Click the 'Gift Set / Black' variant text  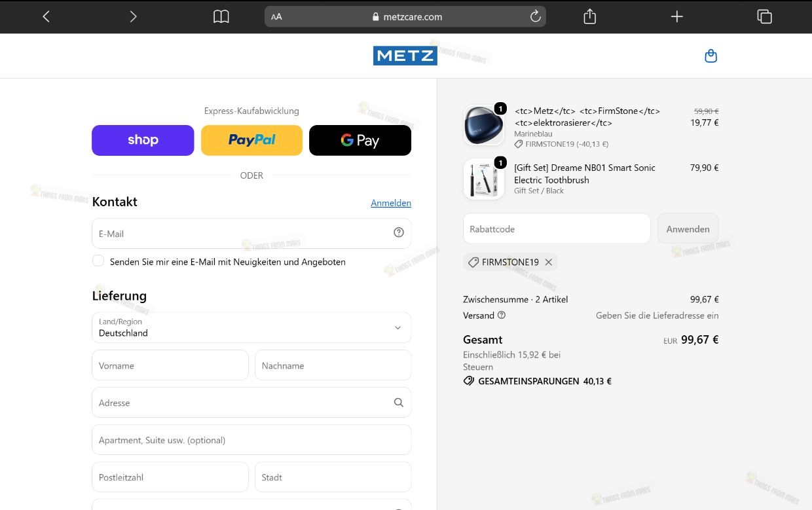point(539,191)
